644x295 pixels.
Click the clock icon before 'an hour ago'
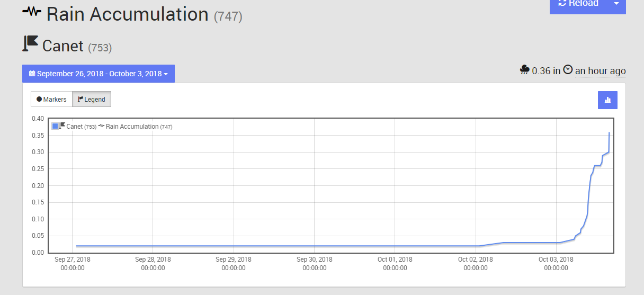568,70
